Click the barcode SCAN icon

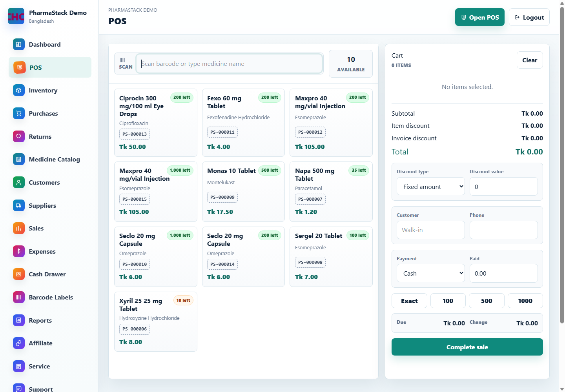click(122, 60)
